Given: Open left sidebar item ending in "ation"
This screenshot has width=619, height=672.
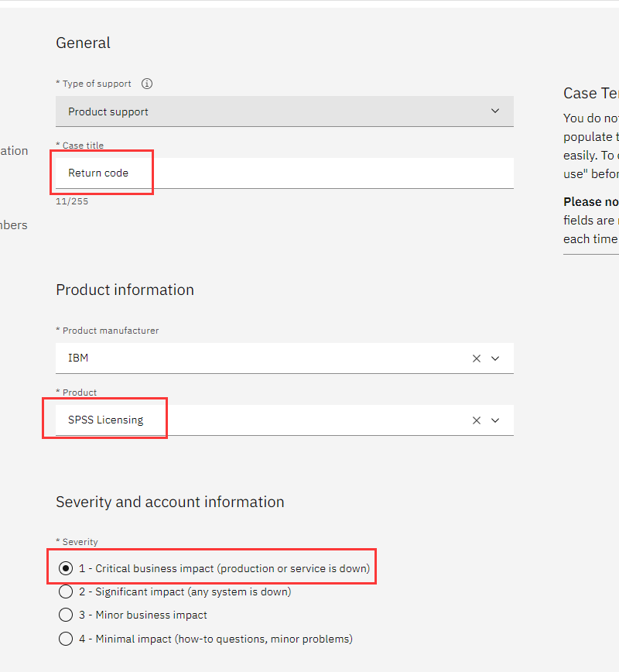Looking at the screenshot, I should point(14,151).
